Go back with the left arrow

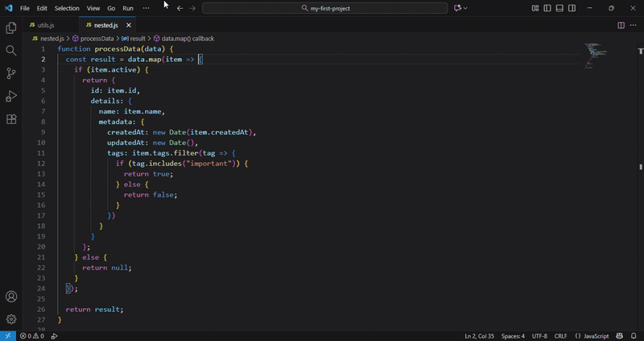[x=180, y=8]
